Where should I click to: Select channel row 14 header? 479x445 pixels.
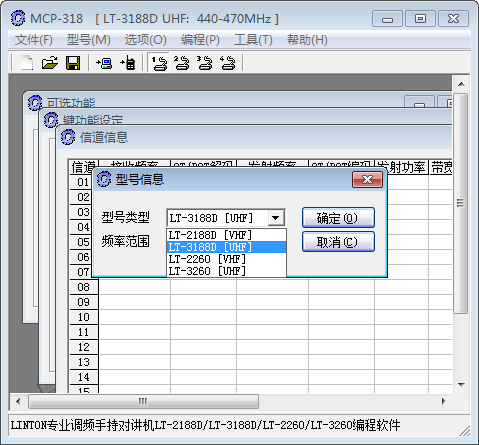coord(84,377)
